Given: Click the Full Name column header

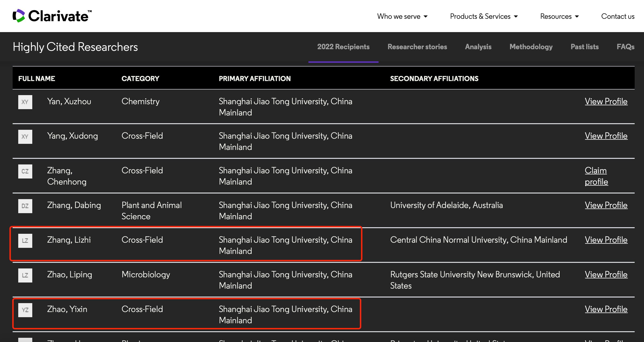Looking at the screenshot, I should click(36, 79).
